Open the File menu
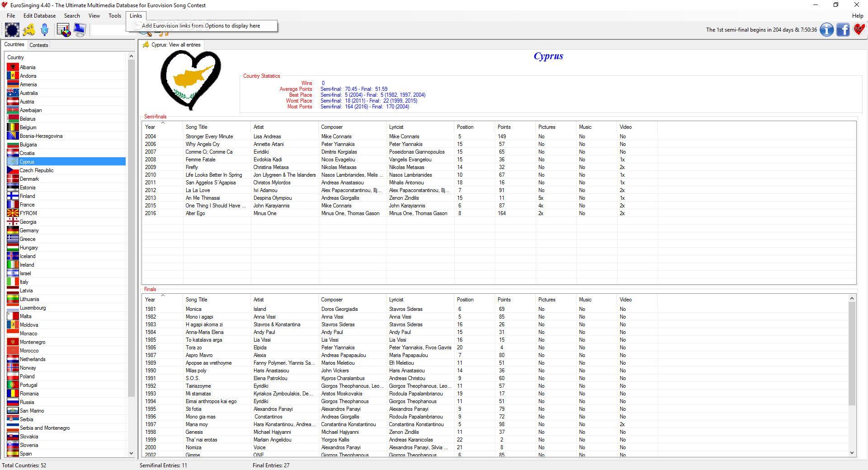The width and height of the screenshot is (868, 470). click(11, 16)
